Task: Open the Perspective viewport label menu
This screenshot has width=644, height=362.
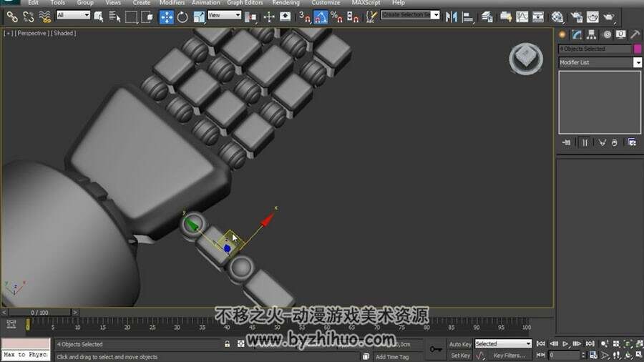Action: coord(32,33)
